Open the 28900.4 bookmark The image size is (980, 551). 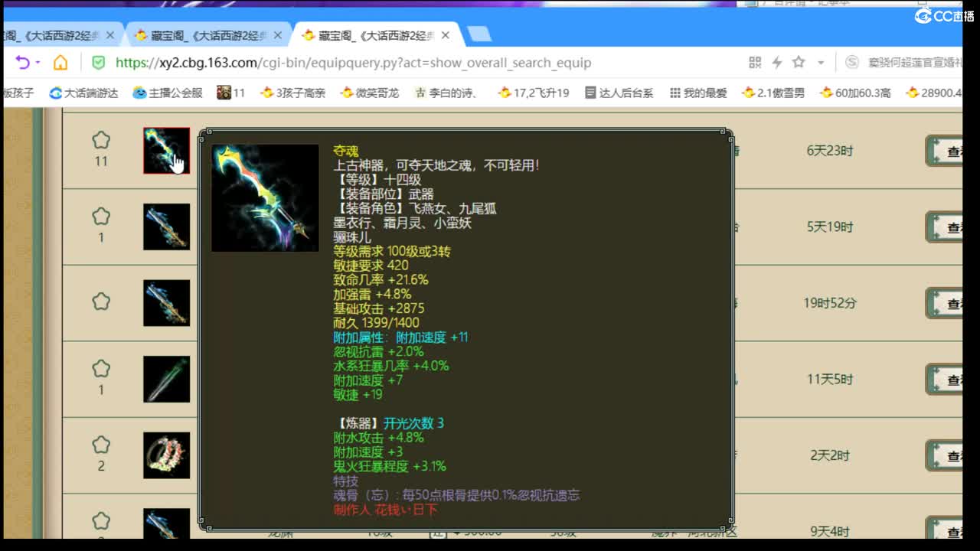934,93
